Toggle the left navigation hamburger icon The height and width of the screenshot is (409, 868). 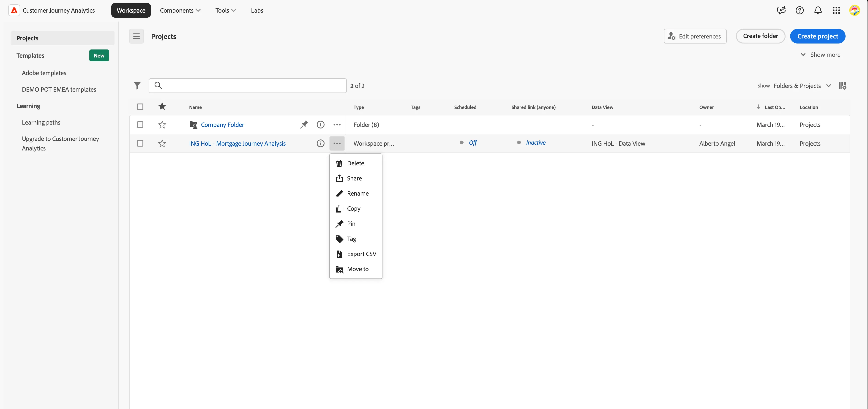(136, 36)
